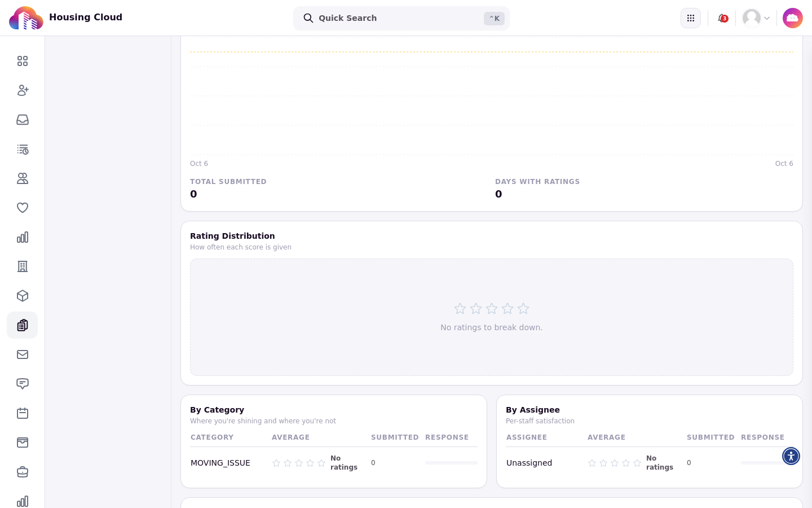Open the heart icon in sidebar

(x=23, y=208)
